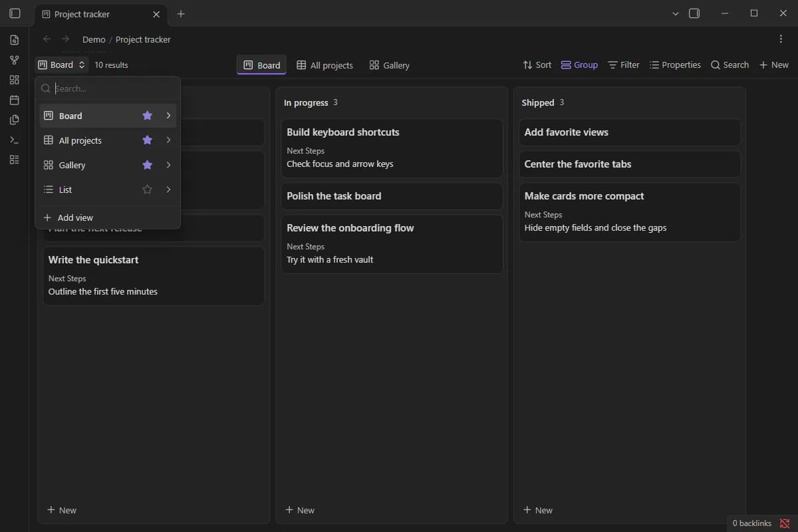Click the sync status icon beside backlinks
798x532 pixels.
click(x=785, y=523)
